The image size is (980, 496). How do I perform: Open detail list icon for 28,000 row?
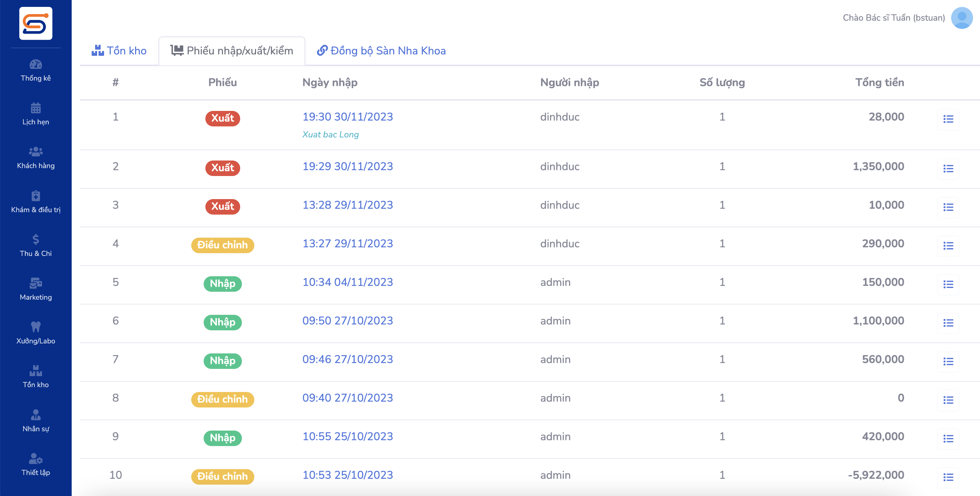tap(948, 120)
